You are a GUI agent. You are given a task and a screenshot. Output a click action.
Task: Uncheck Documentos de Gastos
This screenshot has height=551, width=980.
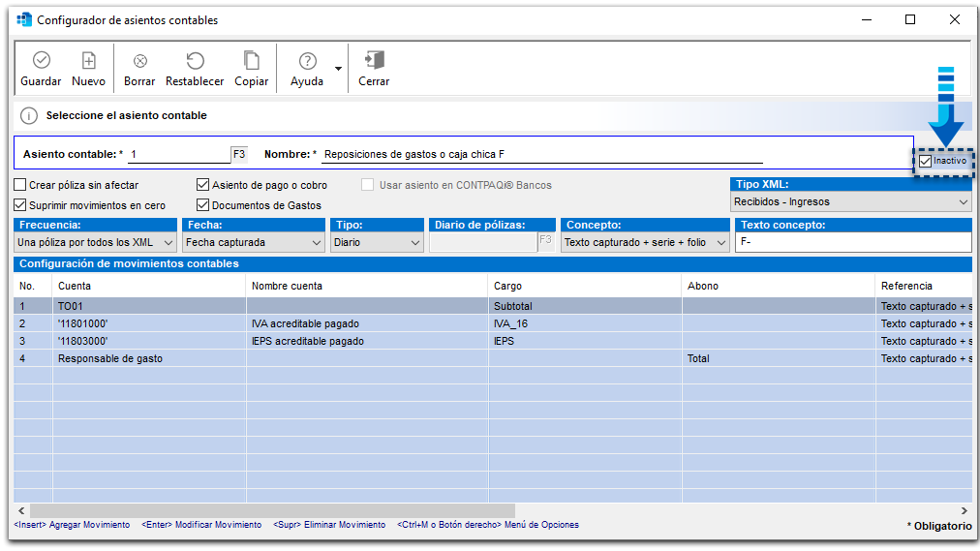point(202,205)
